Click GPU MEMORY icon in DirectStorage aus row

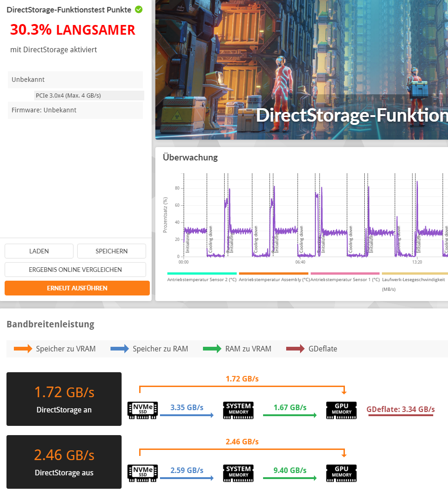[x=342, y=473]
